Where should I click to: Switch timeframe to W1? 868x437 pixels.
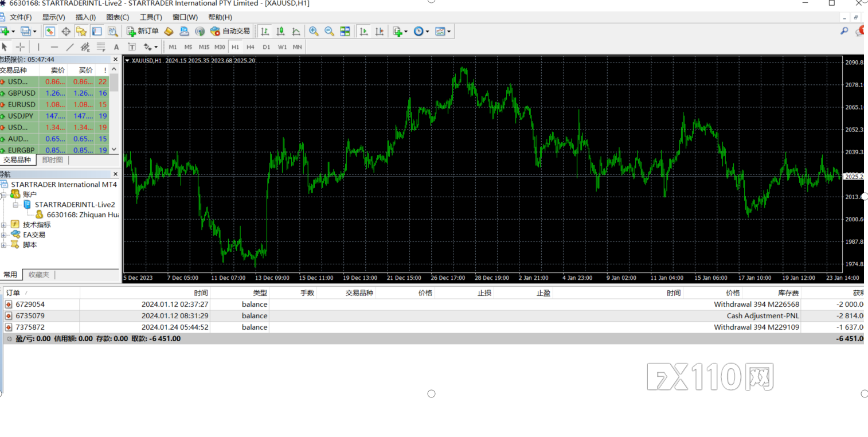(282, 47)
